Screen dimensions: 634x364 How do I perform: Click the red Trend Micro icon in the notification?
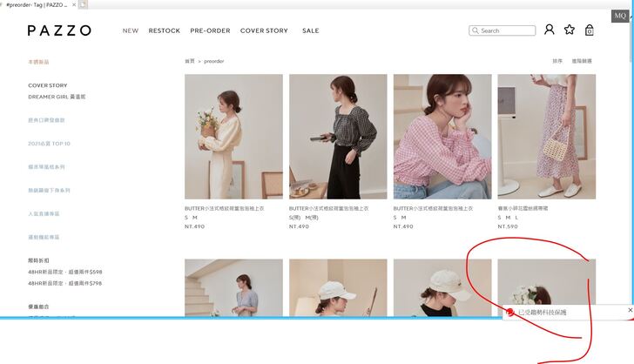(510, 313)
